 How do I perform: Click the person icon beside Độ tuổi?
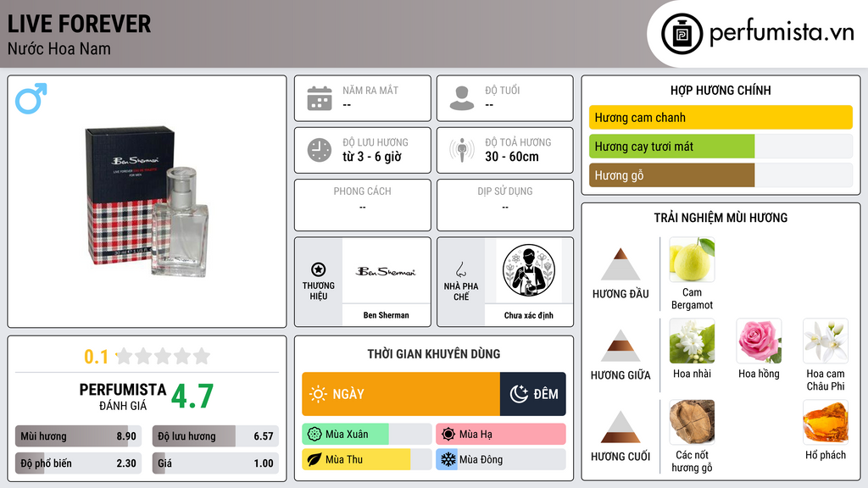462,98
